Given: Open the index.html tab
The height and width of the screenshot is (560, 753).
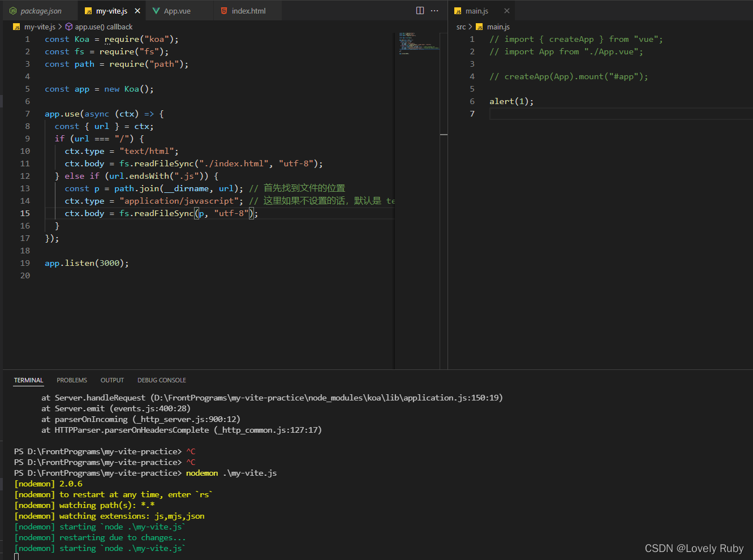Looking at the screenshot, I should tap(248, 11).
